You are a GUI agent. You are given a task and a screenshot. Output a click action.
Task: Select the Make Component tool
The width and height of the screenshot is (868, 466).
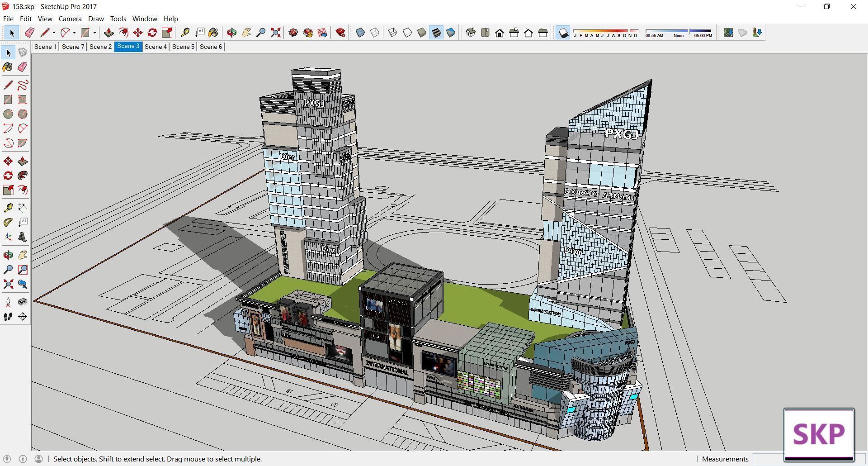click(x=23, y=52)
